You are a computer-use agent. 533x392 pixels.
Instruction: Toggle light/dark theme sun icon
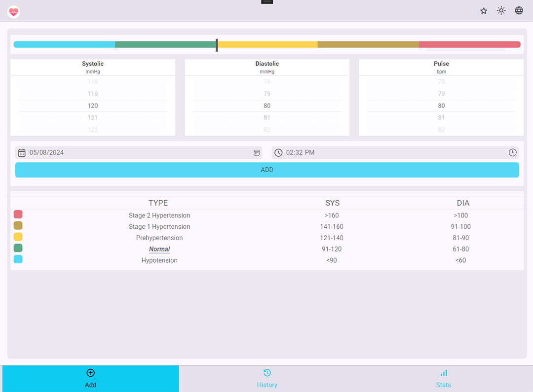click(x=501, y=11)
